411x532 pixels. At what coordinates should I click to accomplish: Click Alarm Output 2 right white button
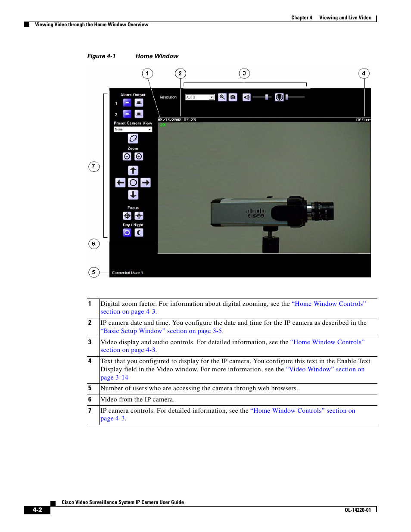point(139,114)
